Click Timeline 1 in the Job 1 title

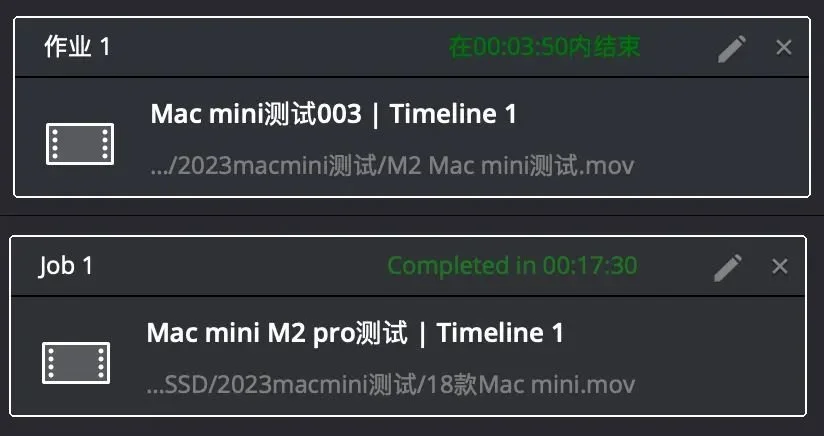click(500, 333)
